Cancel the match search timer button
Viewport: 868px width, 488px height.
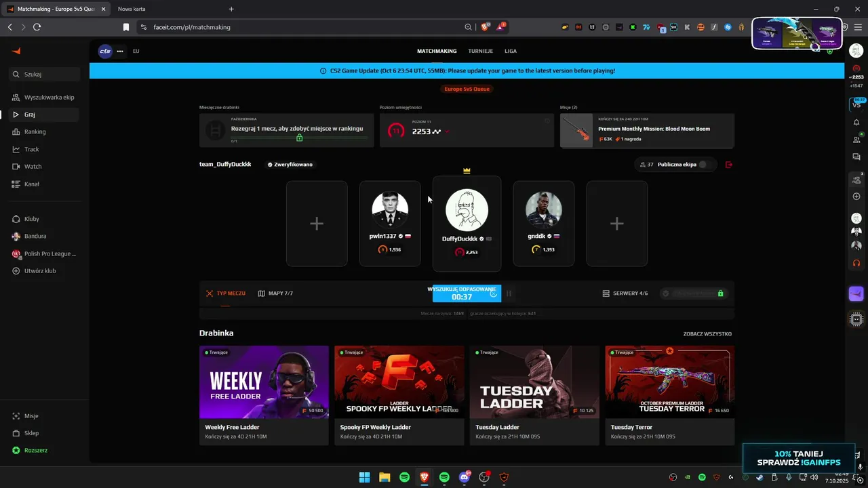(x=467, y=293)
